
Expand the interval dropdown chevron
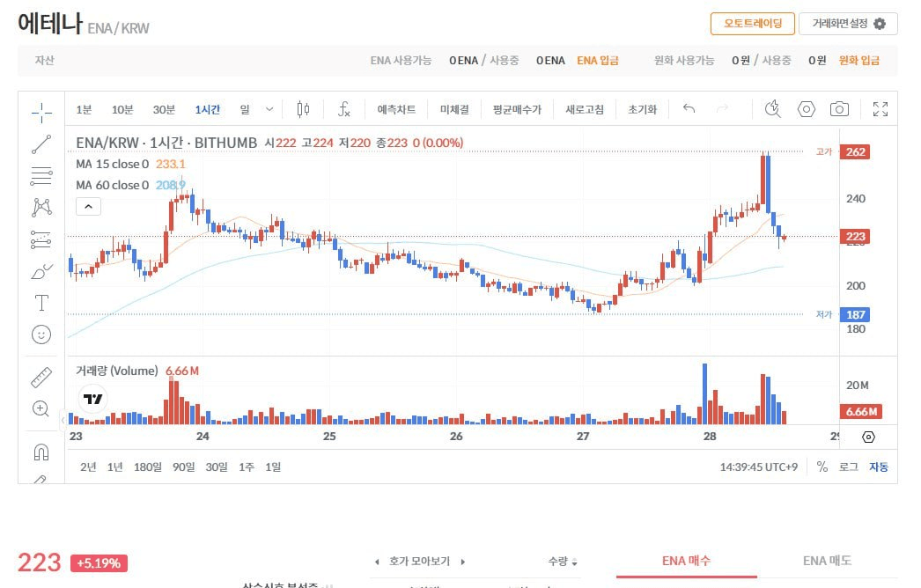coord(269,109)
